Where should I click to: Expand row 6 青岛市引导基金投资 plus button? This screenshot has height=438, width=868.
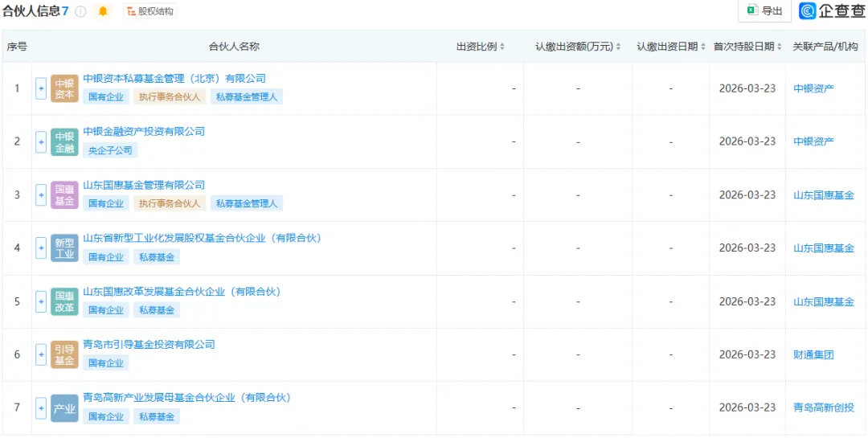coord(40,355)
